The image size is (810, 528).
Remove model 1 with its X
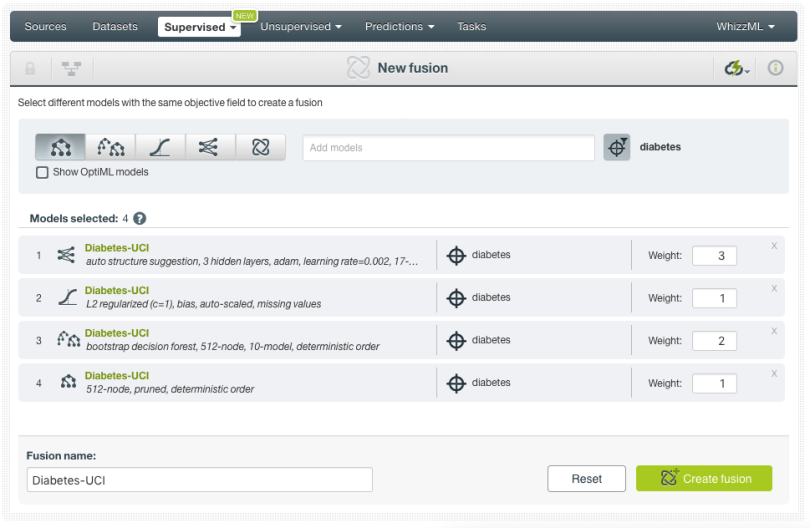(774, 246)
